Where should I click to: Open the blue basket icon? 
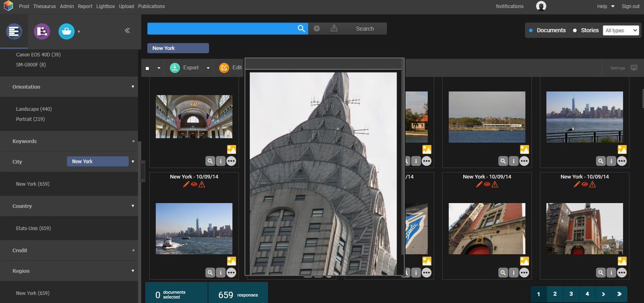(x=67, y=32)
